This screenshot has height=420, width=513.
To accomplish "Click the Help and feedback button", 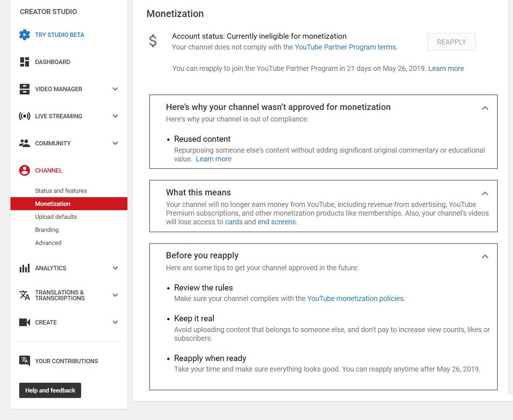I will (50, 391).
